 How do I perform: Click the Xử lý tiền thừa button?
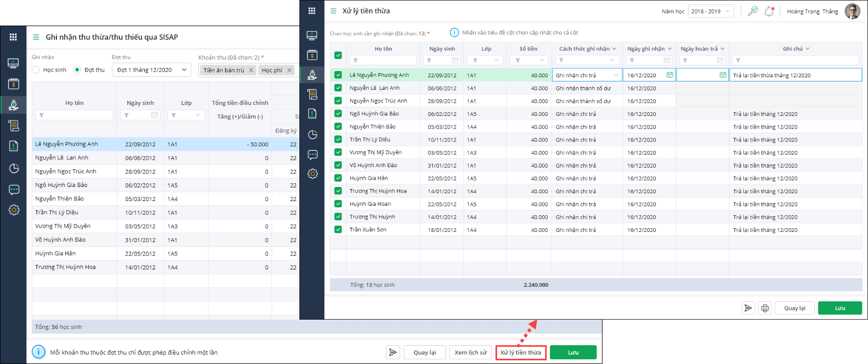(x=521, y=353)
